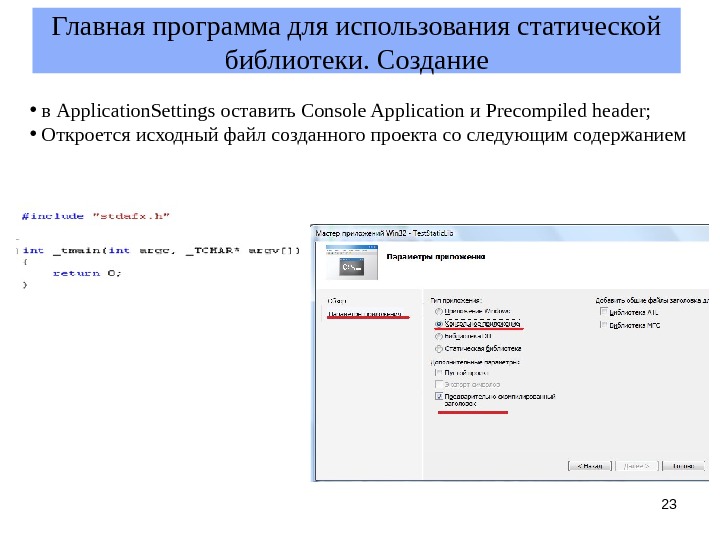
Task: Click the 'Дополнительные параметры:' group label
Action: 475,362
